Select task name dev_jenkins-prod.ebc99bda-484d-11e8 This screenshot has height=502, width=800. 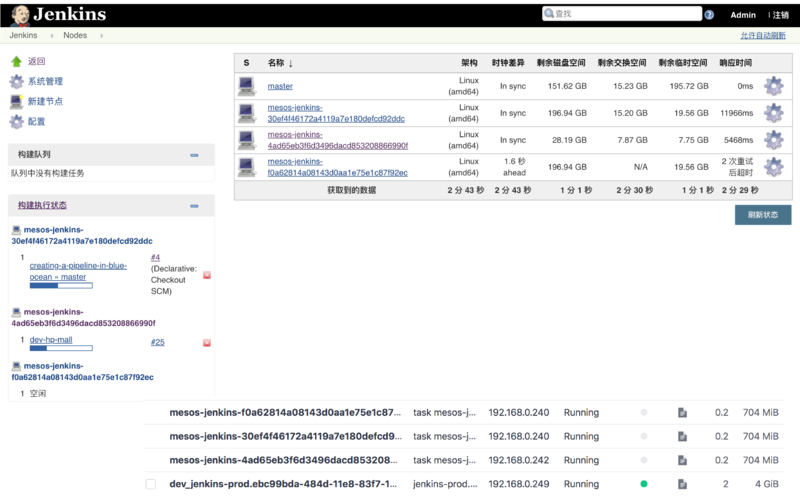[x=283, y=484]
